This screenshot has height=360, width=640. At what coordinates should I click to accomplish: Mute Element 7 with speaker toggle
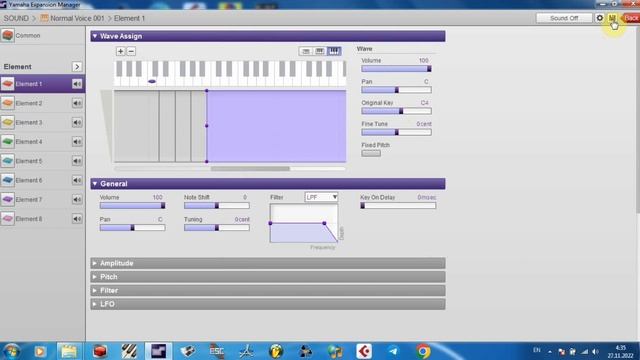click(77, 199)
